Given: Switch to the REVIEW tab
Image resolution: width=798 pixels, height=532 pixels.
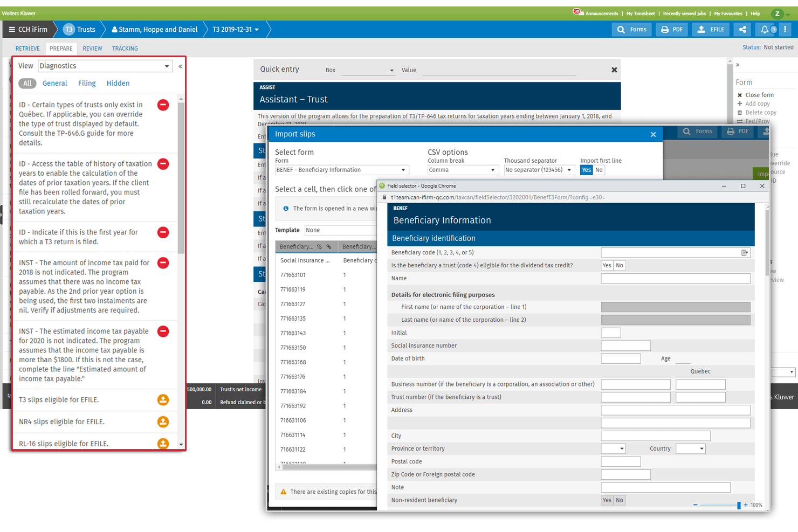Looking at the screenshot, I should (x=92, y=49).
